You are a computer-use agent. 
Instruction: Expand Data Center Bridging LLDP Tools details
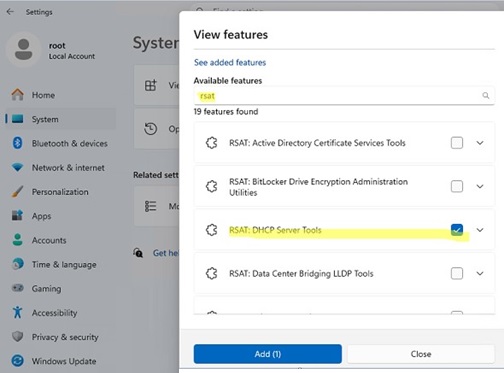(480, 273)
